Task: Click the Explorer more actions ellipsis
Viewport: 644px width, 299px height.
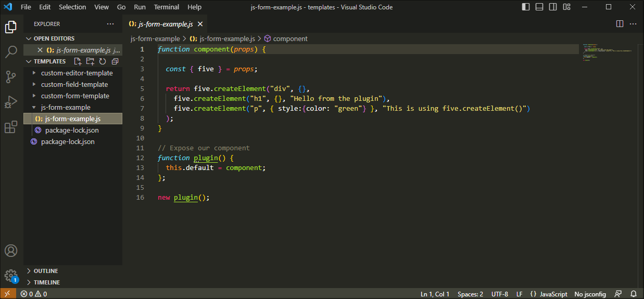Action: click(110, 24)
